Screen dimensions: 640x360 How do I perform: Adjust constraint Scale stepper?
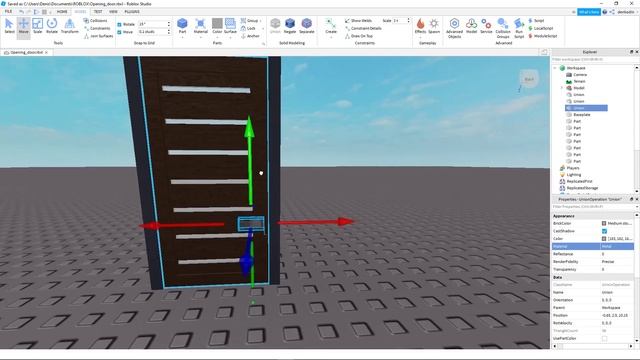[408, 20]
